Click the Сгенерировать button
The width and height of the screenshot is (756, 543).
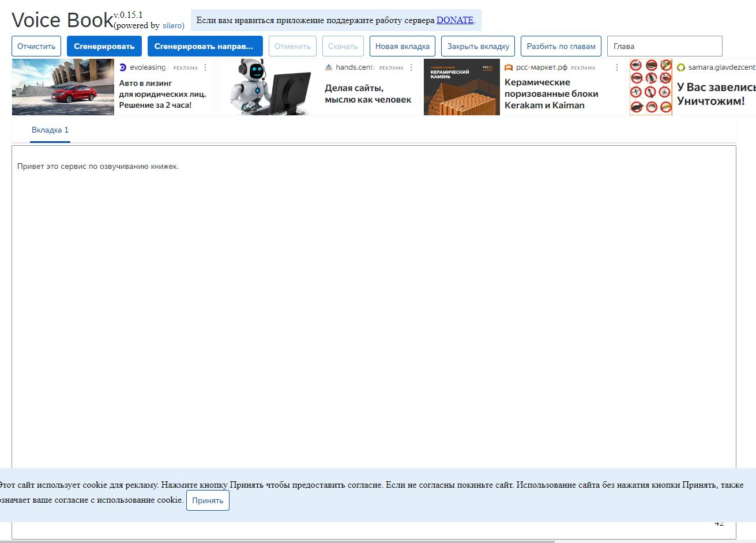104,46
